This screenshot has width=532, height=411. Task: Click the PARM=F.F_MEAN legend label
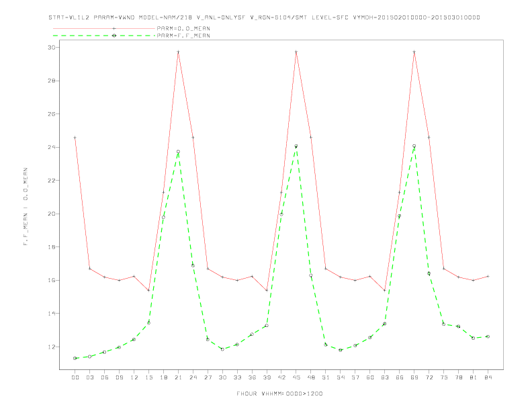183,36
